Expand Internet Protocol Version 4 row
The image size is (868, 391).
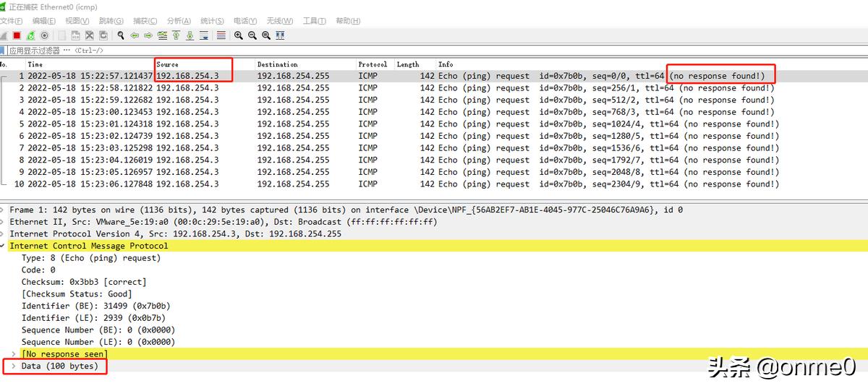3,233
